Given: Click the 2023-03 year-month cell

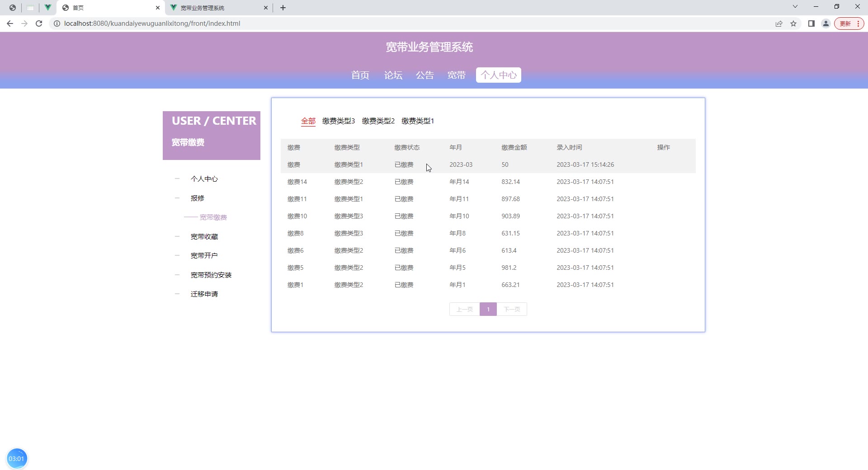Looking at the screenshot, I should (461, 164).
